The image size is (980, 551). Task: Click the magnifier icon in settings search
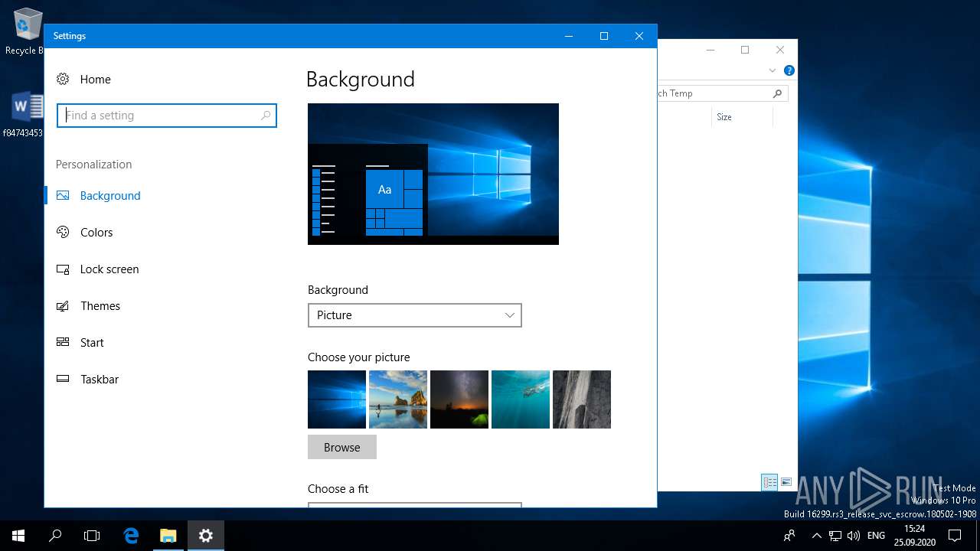tap(266, 116)
